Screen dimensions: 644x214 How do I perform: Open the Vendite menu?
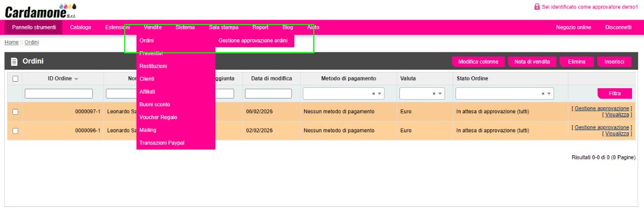[153, 28]
